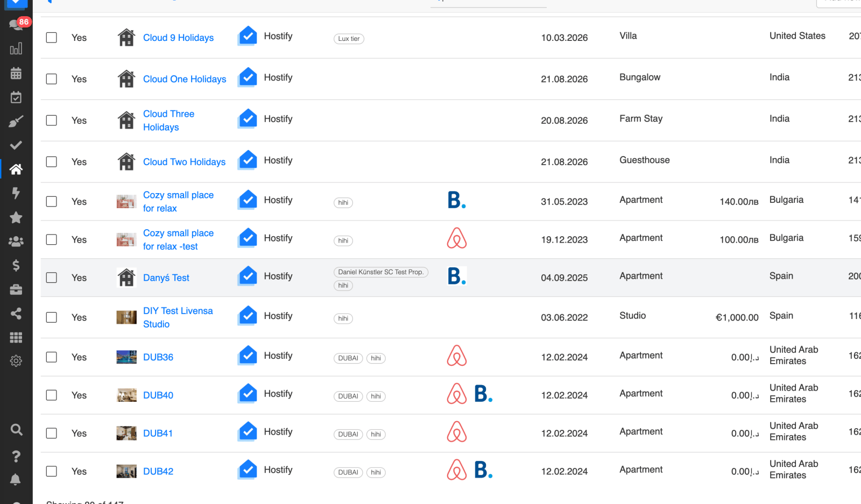Open the bell notifications icon in sidebar

[x=16, y=480]
